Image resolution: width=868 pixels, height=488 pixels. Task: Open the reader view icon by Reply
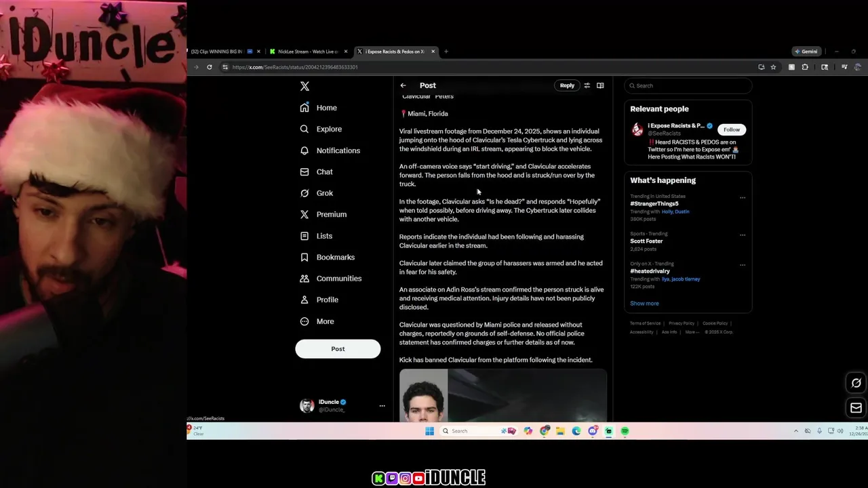coord(600,85)
